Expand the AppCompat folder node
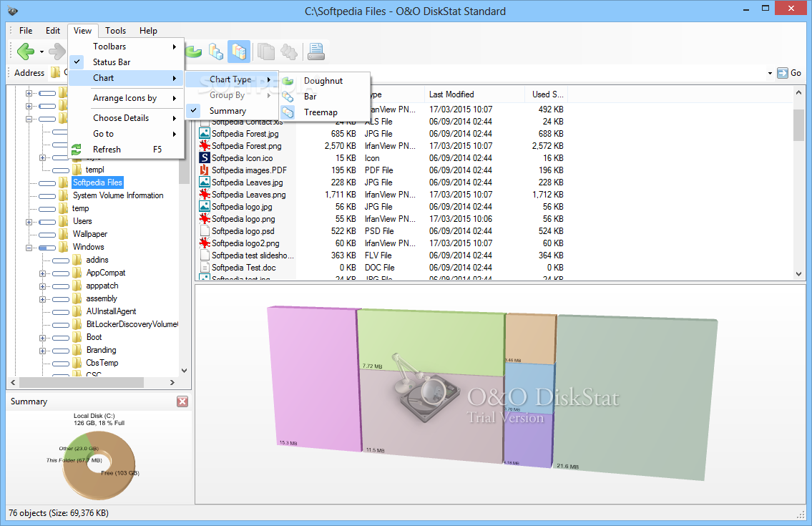The width and height of the screenshot is (812, 526). [43, 273]
